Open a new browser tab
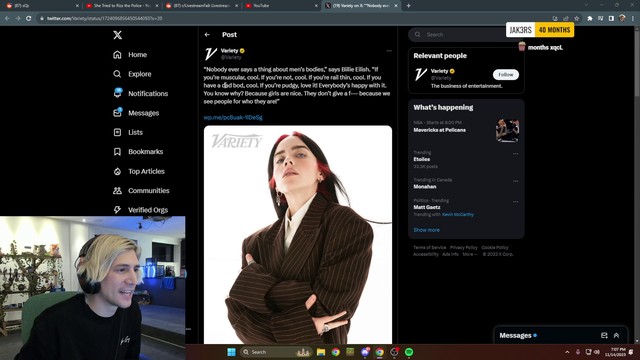 409,6
